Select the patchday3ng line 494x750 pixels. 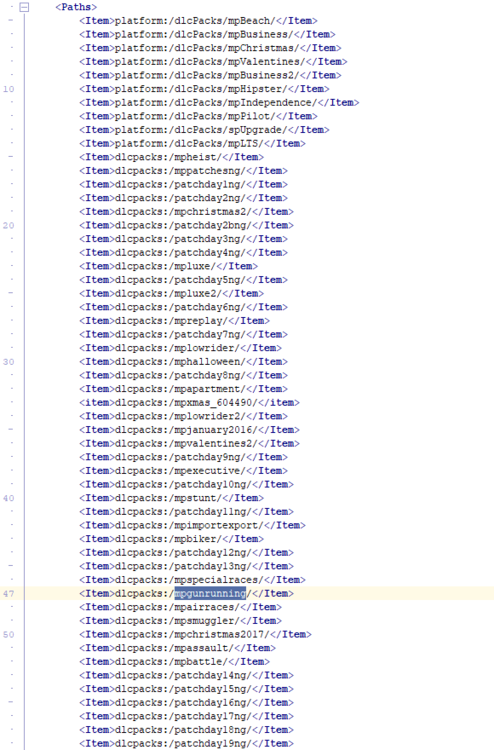[x=184, y=239]
